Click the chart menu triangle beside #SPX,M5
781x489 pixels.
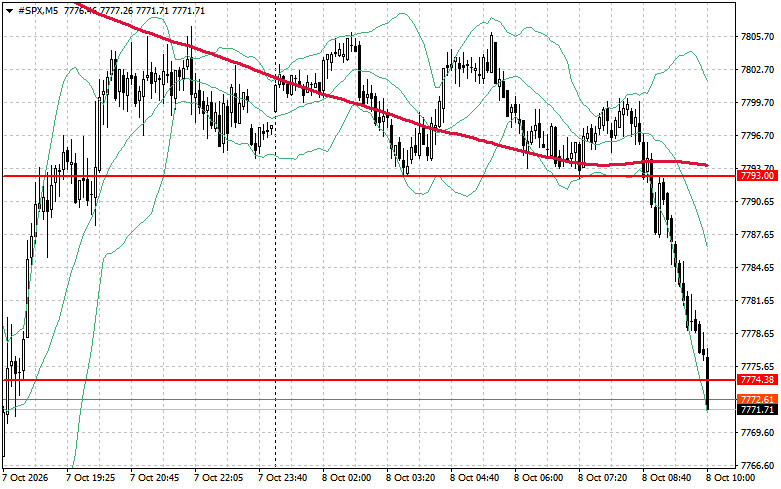pyautogui.click(x=9, y=11)
